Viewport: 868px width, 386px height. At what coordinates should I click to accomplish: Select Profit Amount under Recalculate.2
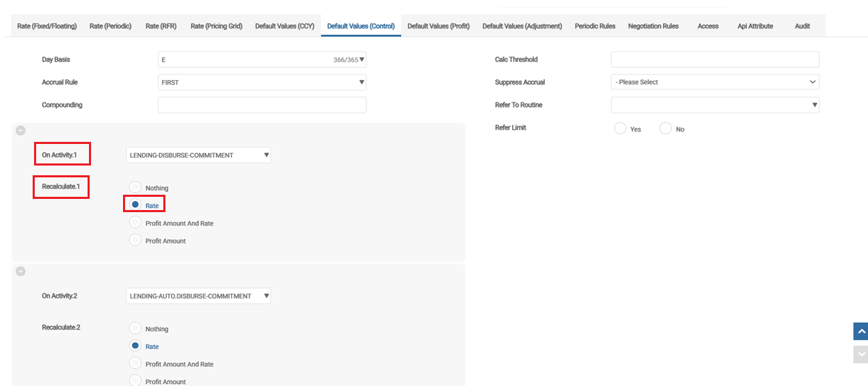coord(136,381)
